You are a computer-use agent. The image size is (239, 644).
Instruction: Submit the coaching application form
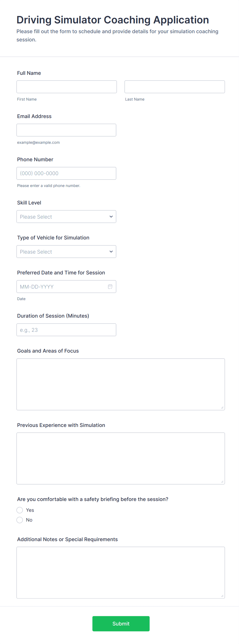tap(121, 623)
